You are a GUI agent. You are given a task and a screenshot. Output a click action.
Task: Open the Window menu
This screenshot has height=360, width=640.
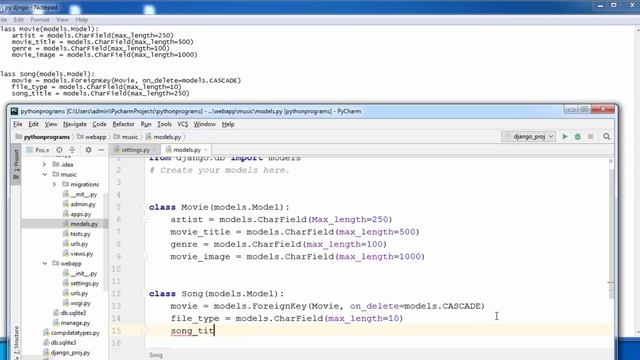pyautogui.click(x=204, y=124)
